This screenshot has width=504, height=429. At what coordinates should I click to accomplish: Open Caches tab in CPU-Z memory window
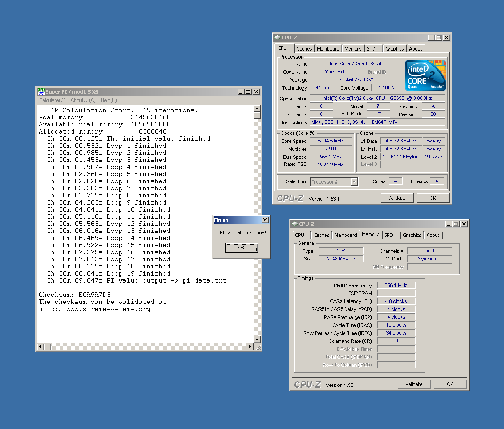321,235
